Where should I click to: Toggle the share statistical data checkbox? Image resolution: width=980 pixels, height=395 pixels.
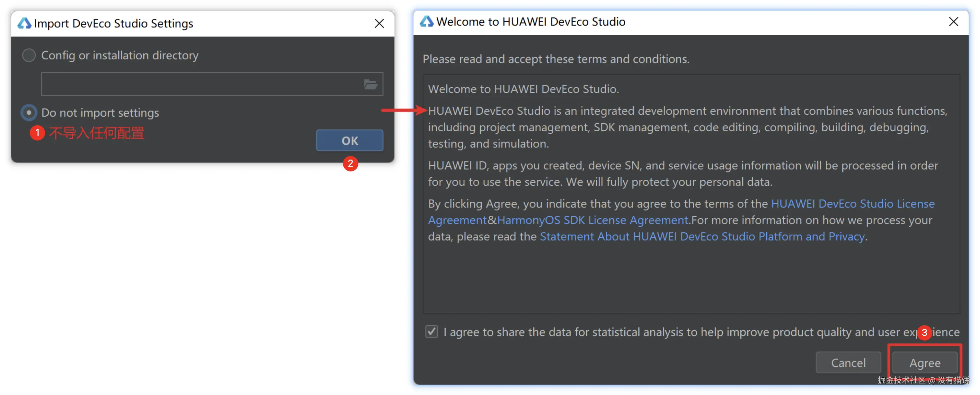tap(432, 331)
